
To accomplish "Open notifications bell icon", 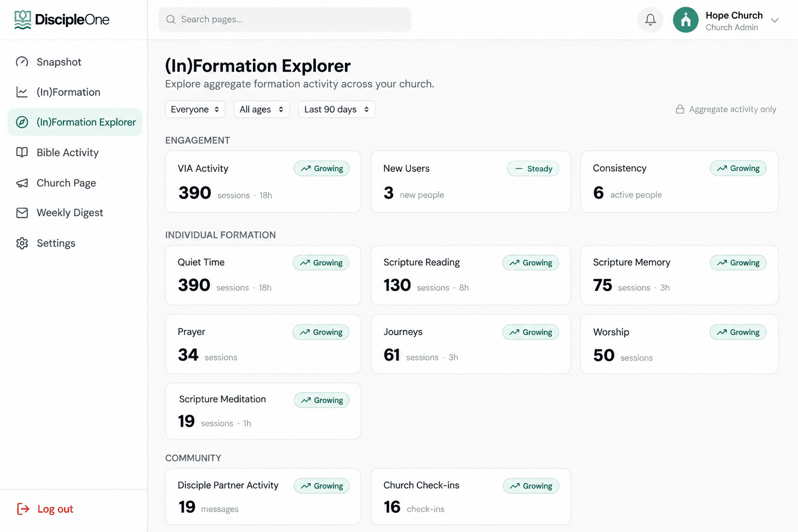I will click(650, 20).
